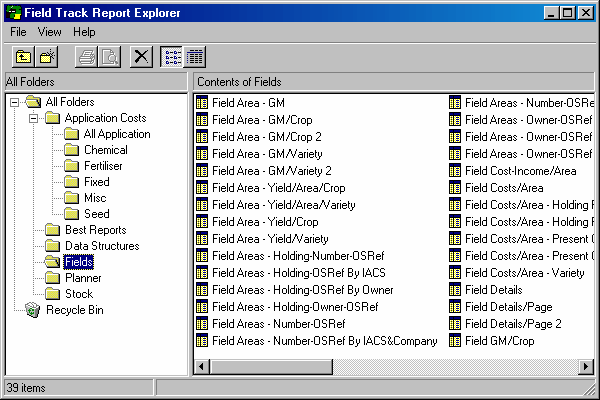This screenshot has width=600, height=400.
Task: Click the Field GM/Crop report icon
Action: tap(455, 341)
